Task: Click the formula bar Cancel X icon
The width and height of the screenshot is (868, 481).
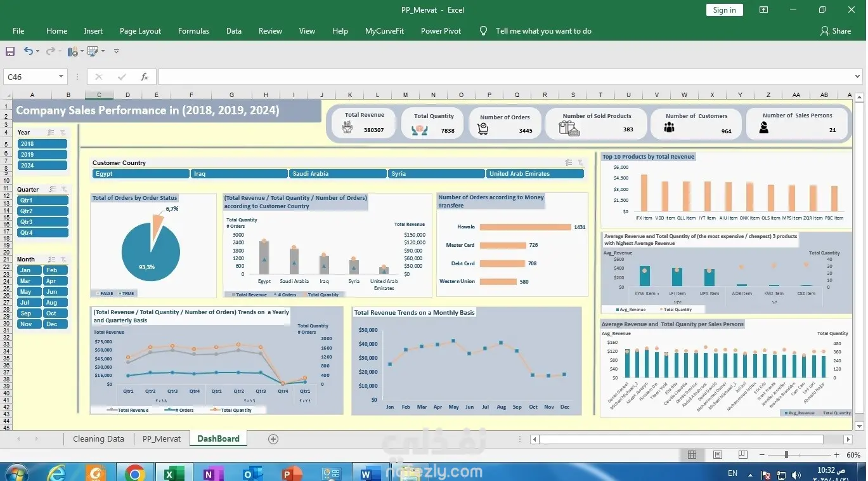Action: (98, 77)
